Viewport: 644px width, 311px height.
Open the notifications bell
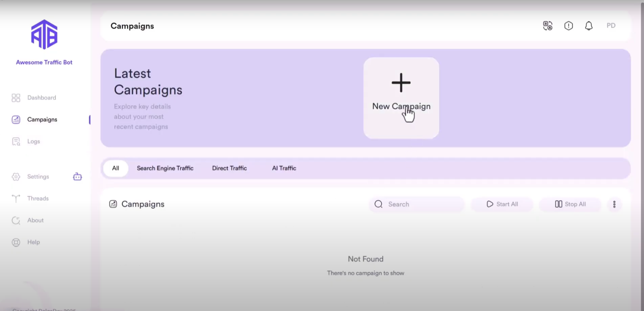(x=589, y=26)
